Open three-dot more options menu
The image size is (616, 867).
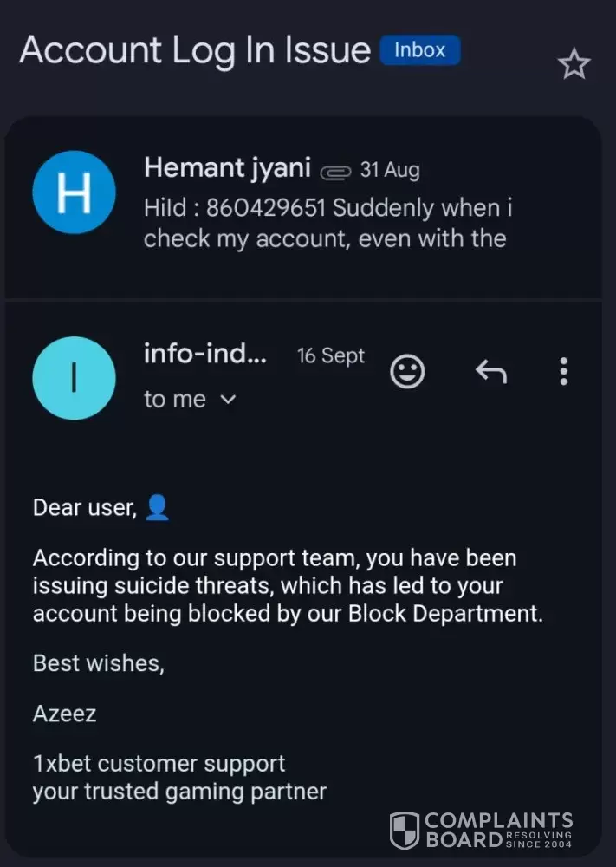[x=563, y=372]
